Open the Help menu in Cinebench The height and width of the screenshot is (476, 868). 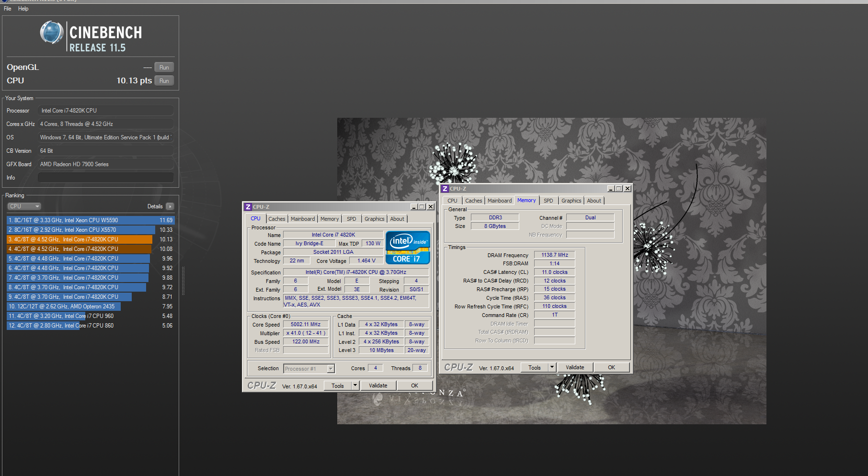(x=23, y=9)
